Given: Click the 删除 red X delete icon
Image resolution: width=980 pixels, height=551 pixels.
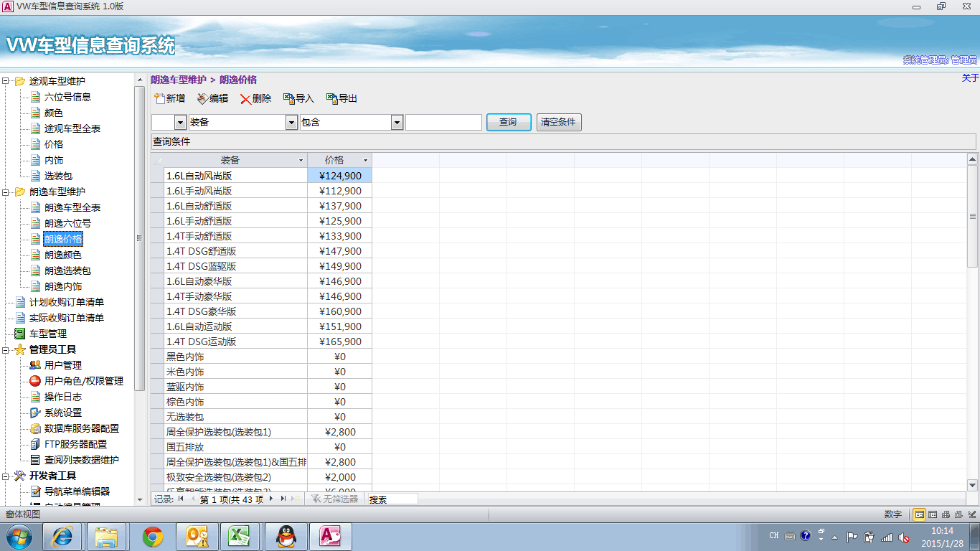Looking at the screenshot, I should pyautogui.click(x=245, y=99).
